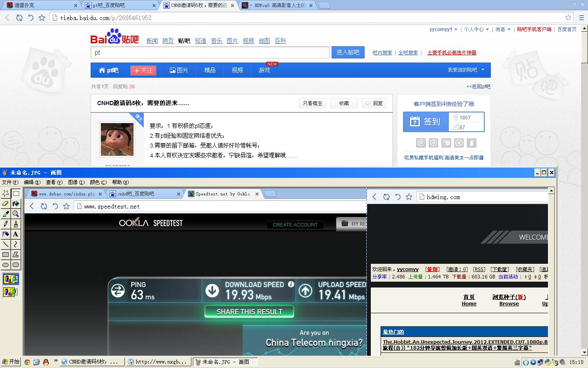The width and height of the screenshot is (588, 368).
Task: Bookmark the tieba page with the address-bar star
Action: 568,18
